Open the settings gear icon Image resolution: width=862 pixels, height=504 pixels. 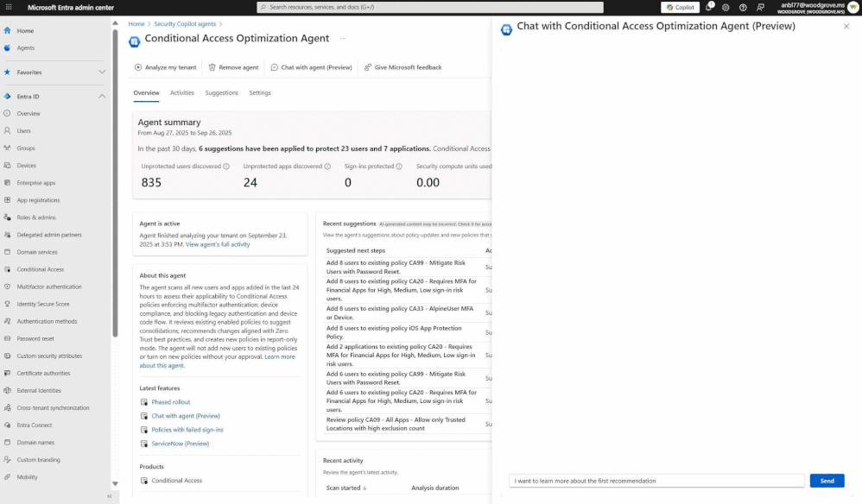pos(726,7)
